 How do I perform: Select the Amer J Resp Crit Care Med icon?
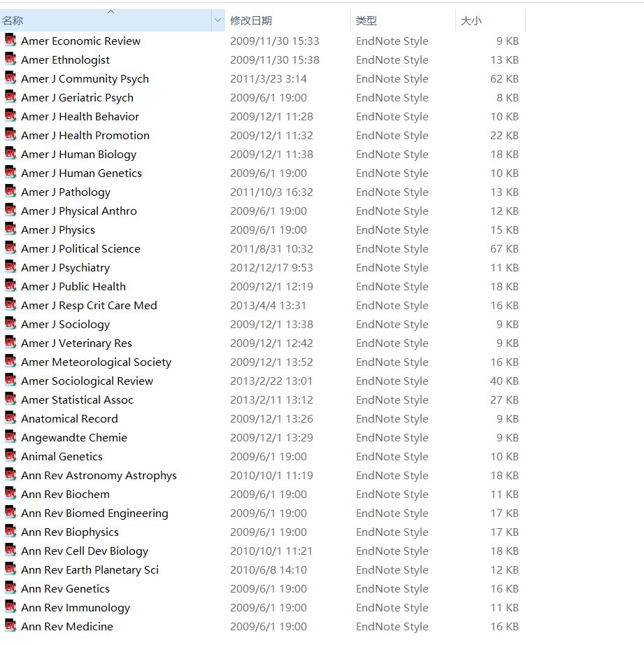pos(10,305)
